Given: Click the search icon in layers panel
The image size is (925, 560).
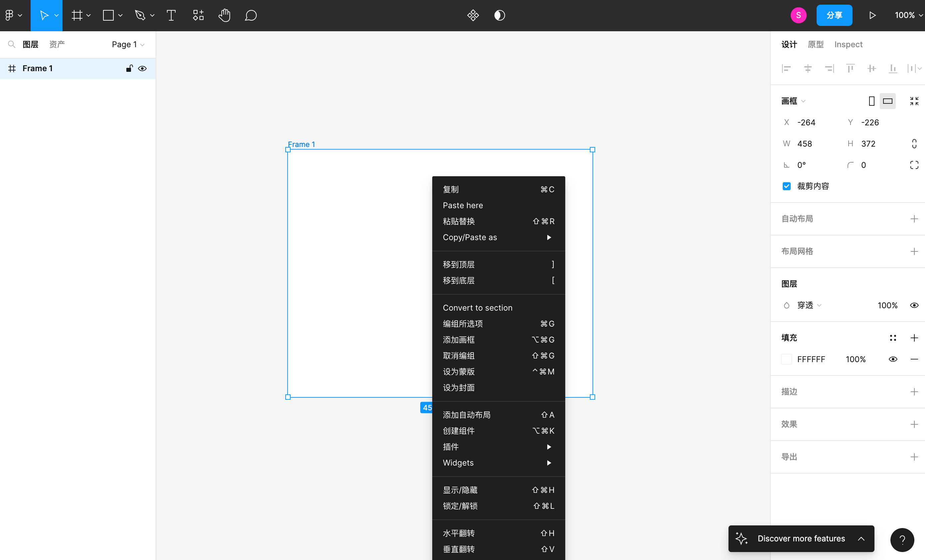Looking at the screenshot, I should [x=12, y=44].
